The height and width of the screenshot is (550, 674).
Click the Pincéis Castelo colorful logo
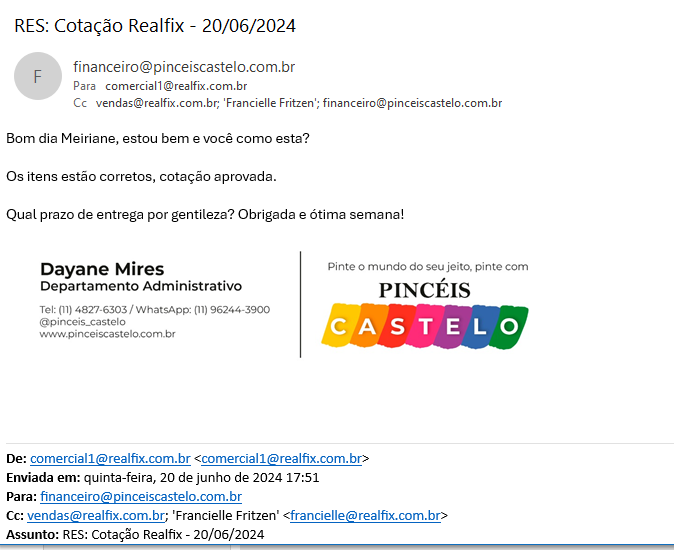click(x=425, y=315)
